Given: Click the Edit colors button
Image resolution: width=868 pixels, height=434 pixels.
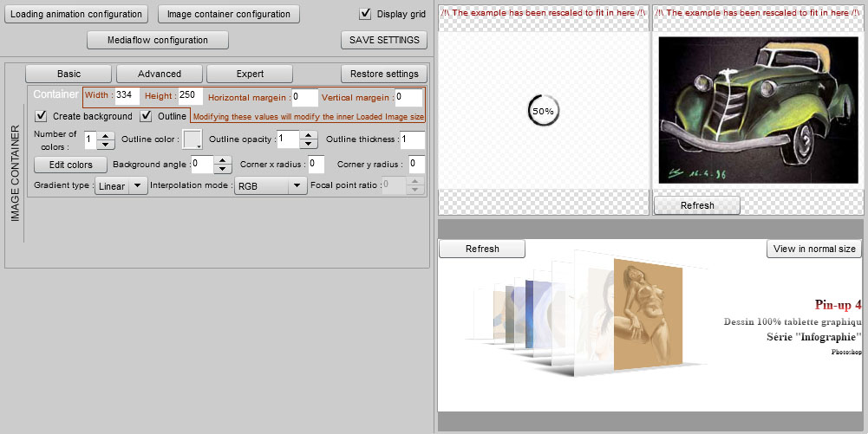Looking at the screenshot, I should tap(70, 165).
